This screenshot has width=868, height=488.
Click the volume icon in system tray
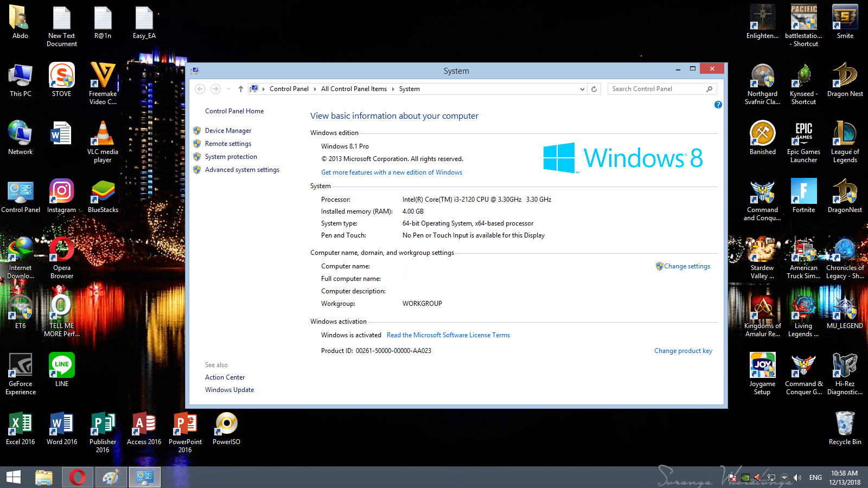797,478
